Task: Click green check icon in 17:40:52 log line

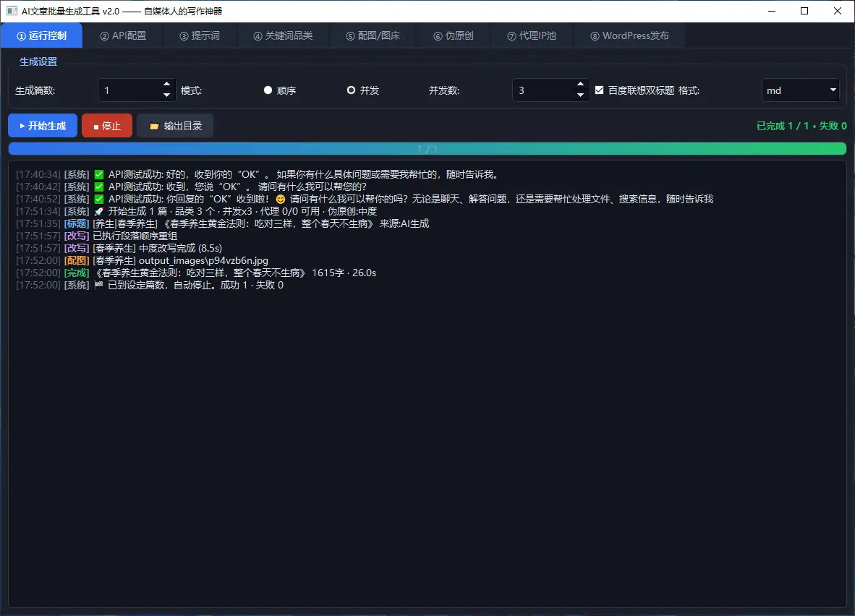Action: pos(98,199)
